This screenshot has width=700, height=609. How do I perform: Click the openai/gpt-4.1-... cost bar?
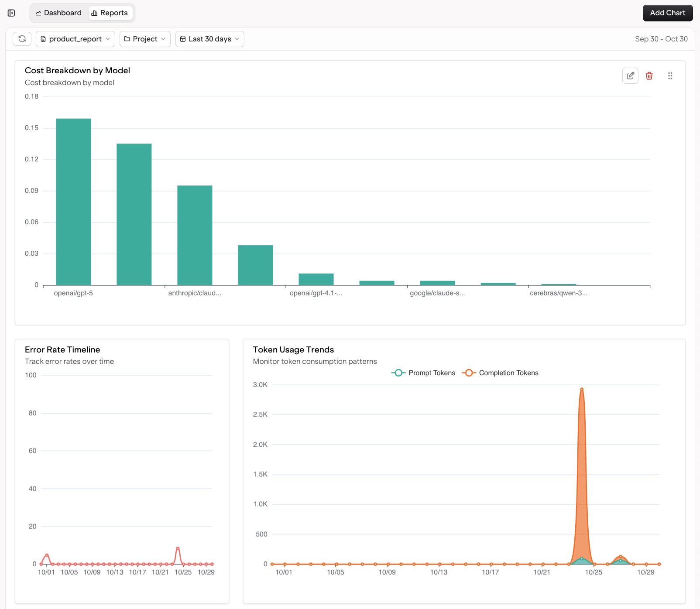pos(316,279)
